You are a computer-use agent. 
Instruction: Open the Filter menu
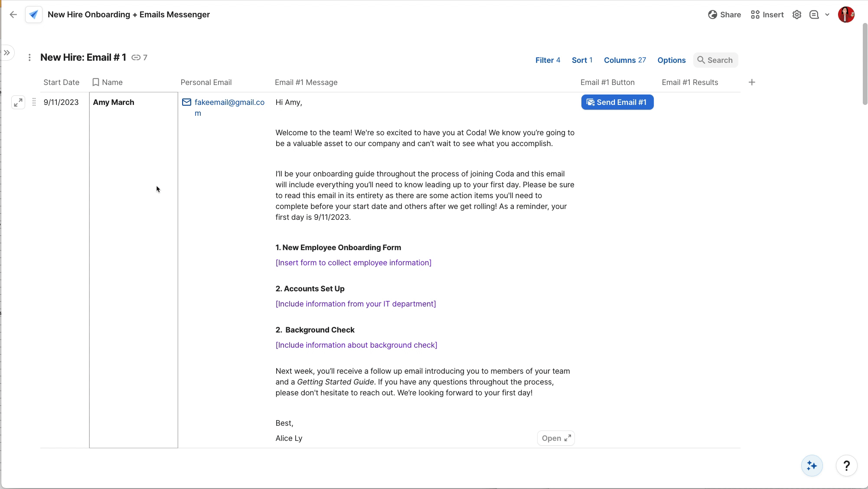(x=548, y=60)
